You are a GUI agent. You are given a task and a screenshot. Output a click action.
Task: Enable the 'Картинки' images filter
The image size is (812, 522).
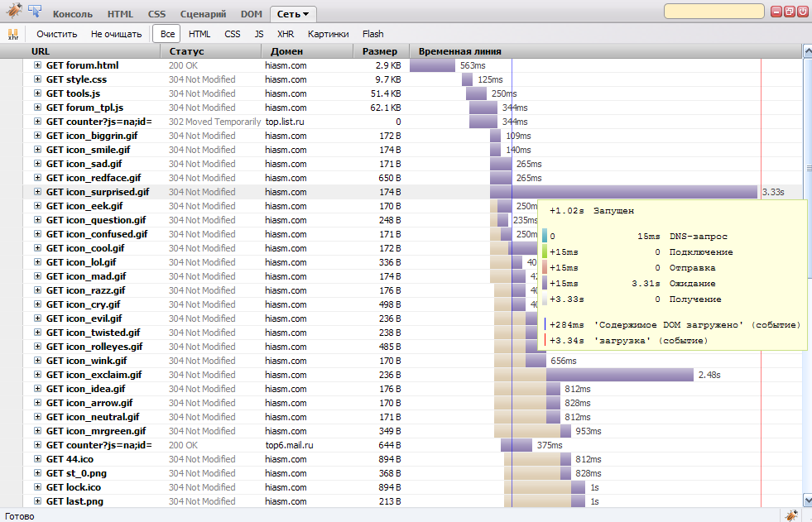click(328, 34)
